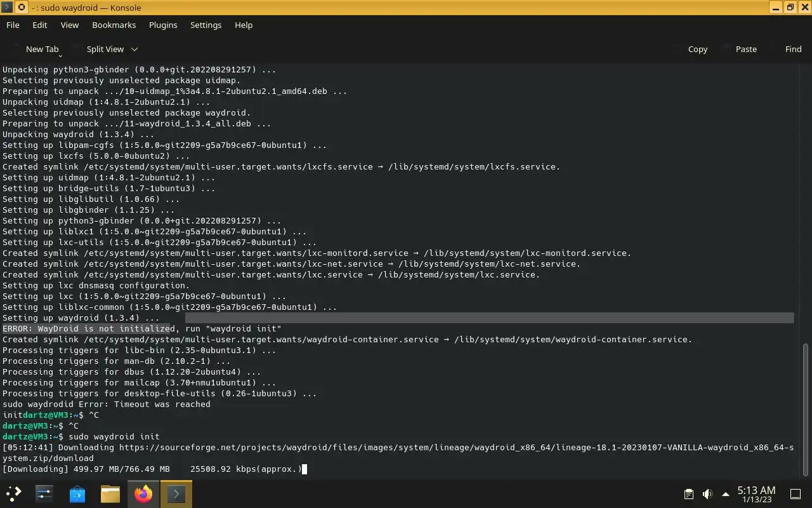
Task: Click the "Processing triggers for desktop-file-utils" line
Action: point(160,393)
